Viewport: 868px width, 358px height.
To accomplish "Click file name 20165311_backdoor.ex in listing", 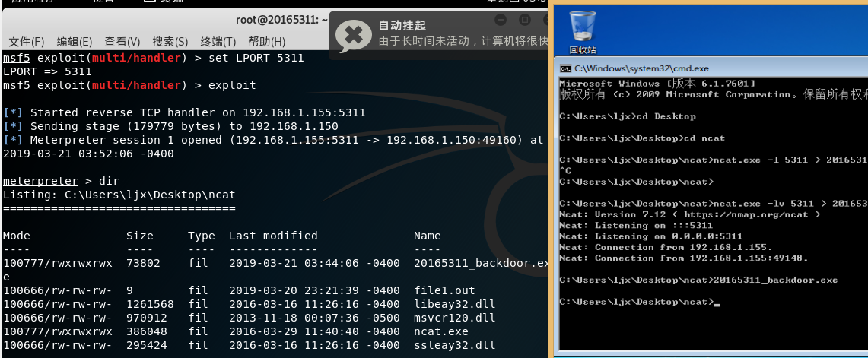I will point(479,264).
